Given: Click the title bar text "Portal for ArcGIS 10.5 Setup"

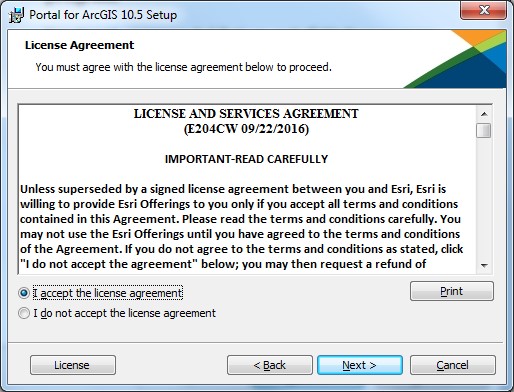Looking at the screenshot, I should click(x=103, y=15).
